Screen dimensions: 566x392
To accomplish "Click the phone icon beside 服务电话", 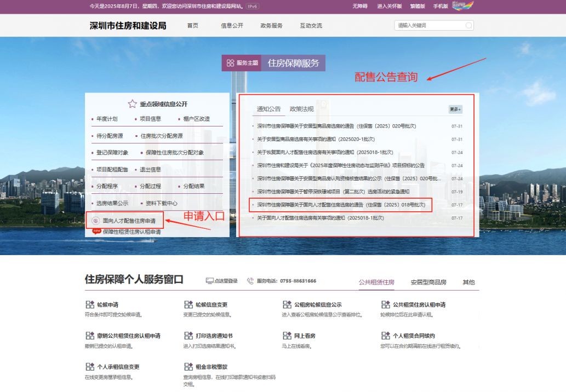I will (x=250, y=280).
